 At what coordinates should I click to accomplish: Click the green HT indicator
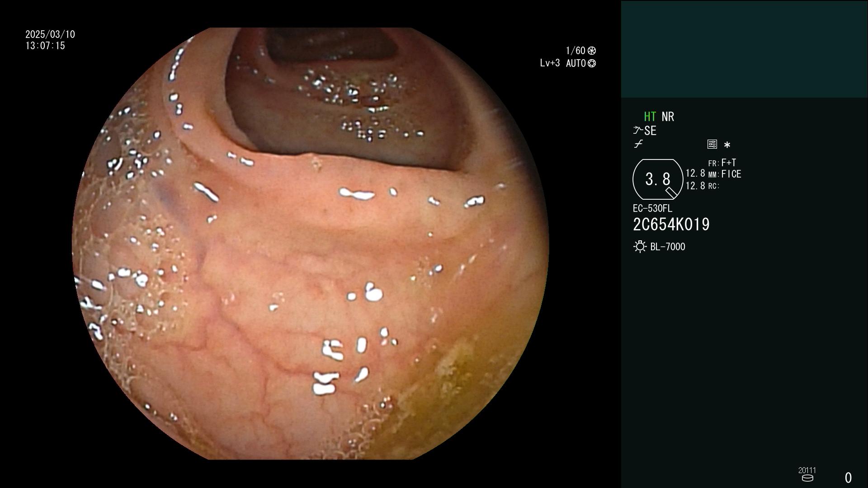click(x=650, y=117)
